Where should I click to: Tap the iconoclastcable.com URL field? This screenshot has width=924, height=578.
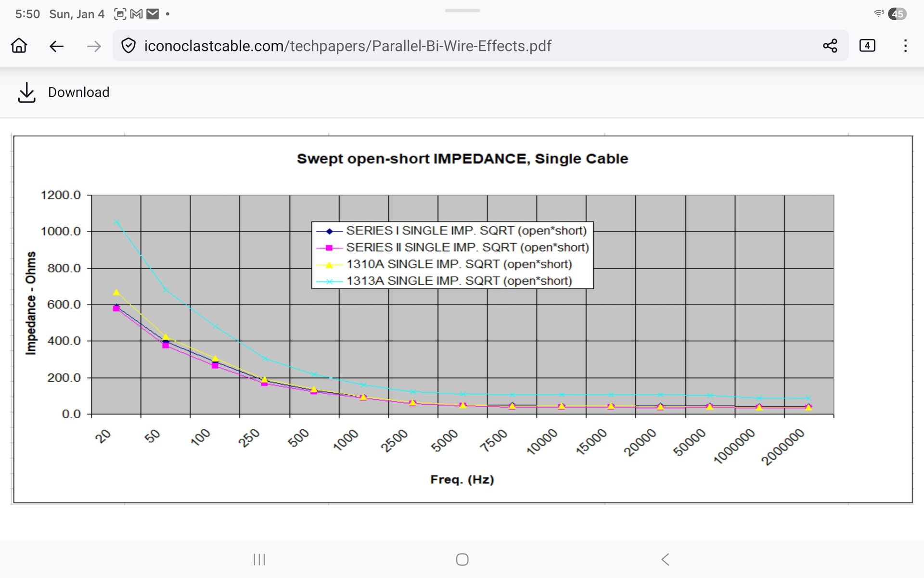click(x=347, y=46)
